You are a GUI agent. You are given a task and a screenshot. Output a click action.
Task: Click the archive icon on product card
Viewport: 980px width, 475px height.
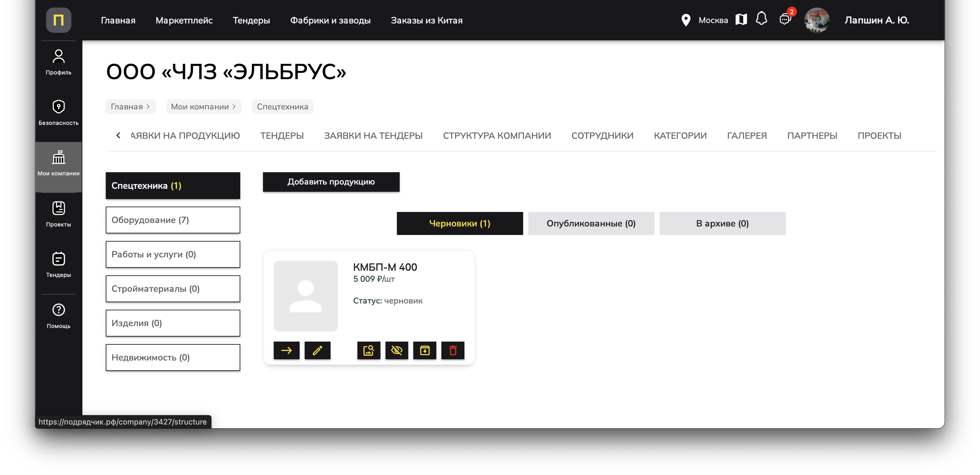(425, 350)
